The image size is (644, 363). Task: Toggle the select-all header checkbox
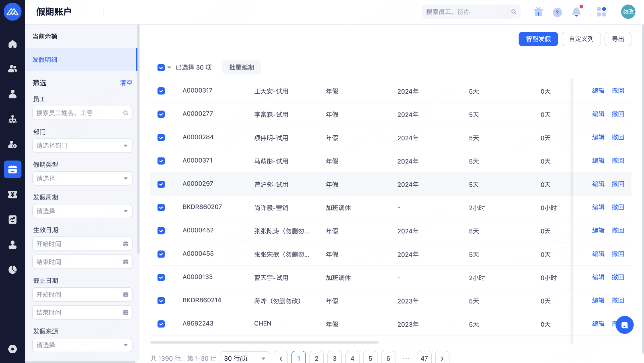(161, 67)
